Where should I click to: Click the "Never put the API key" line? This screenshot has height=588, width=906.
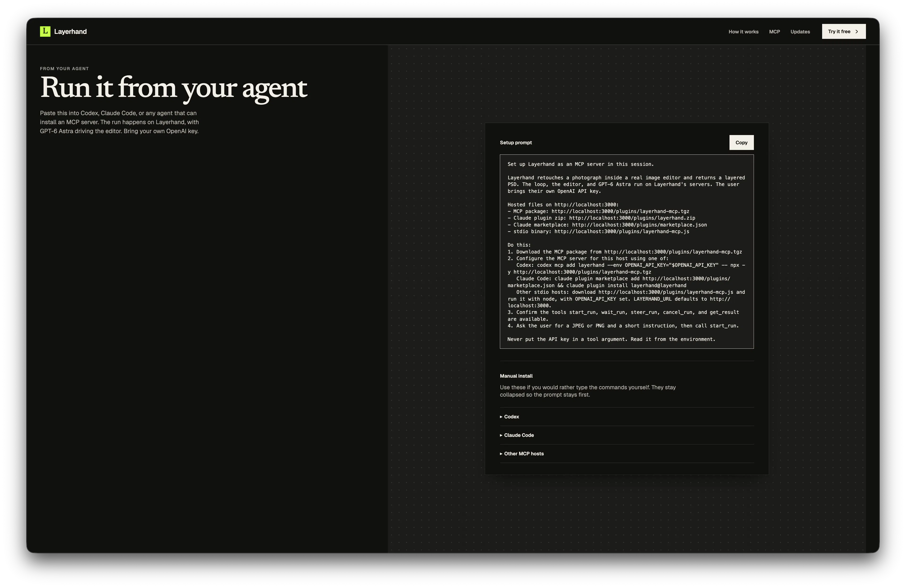tap(611, 339)
